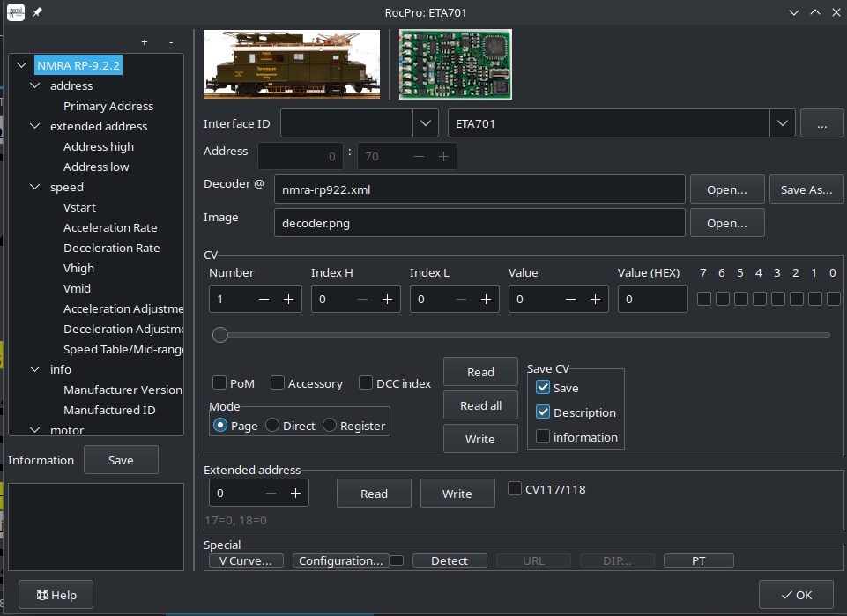Click the Read all button
Image resolution: width=847 pixels, height=616 pixels.
(x=480, y=405)
